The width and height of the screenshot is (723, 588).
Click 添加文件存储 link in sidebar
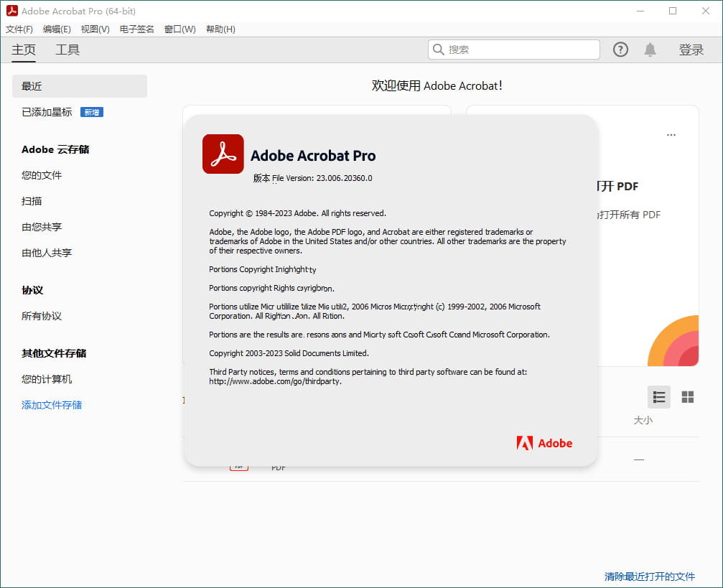(x=52, y=405)
